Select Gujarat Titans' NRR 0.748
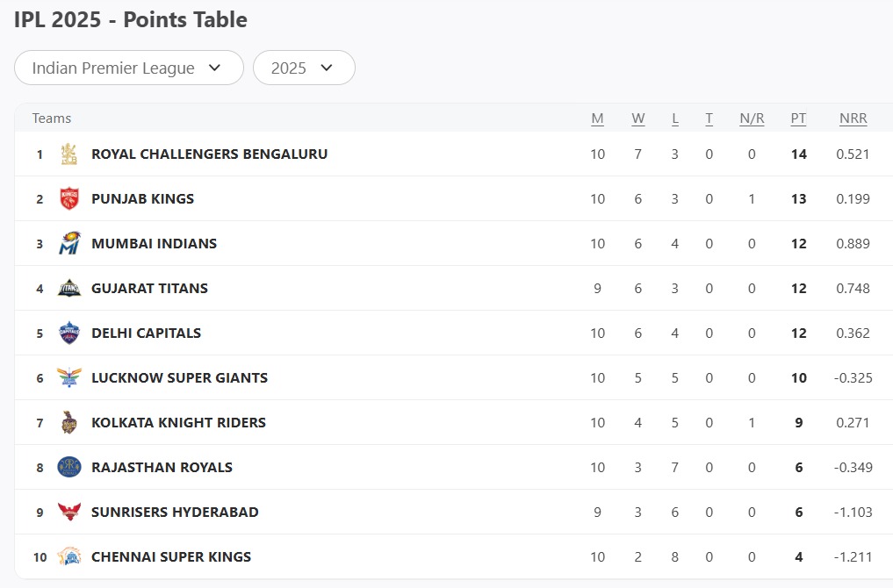893x588 pixels. pyautogui.click(x=853, y=288)
